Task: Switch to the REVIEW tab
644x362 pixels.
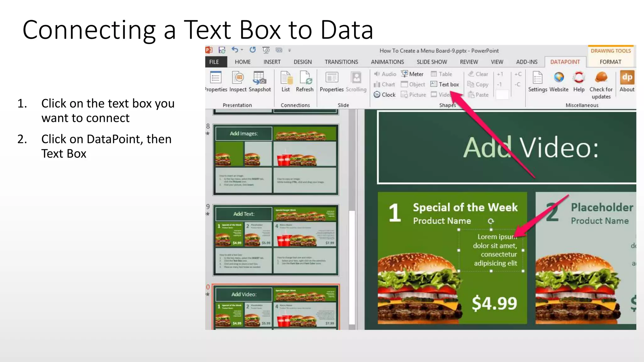Action: pyautogui.click(x=469, y=62)
